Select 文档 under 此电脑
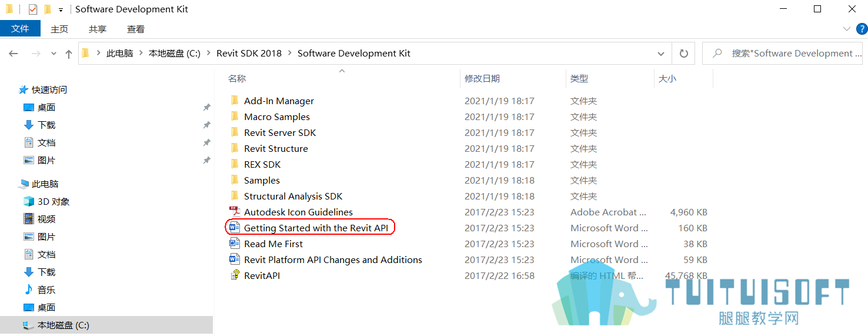 (x=46, y=255)
